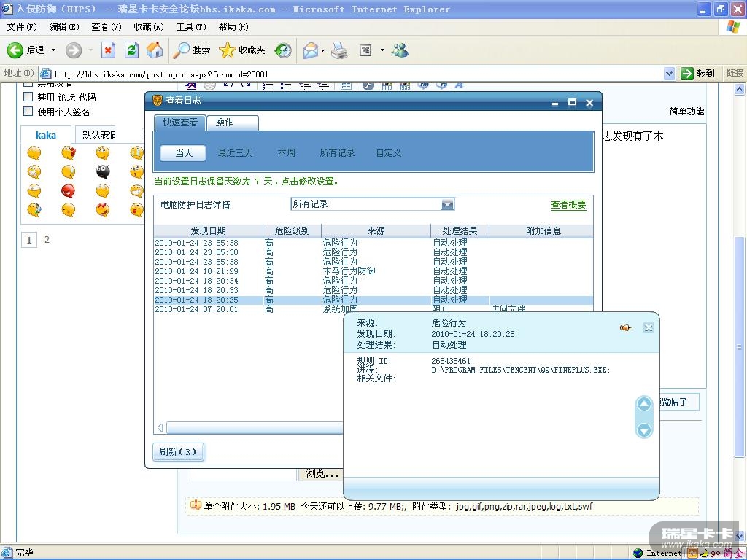
Task: Click the Print printer icon
Action: coord(339,50)
